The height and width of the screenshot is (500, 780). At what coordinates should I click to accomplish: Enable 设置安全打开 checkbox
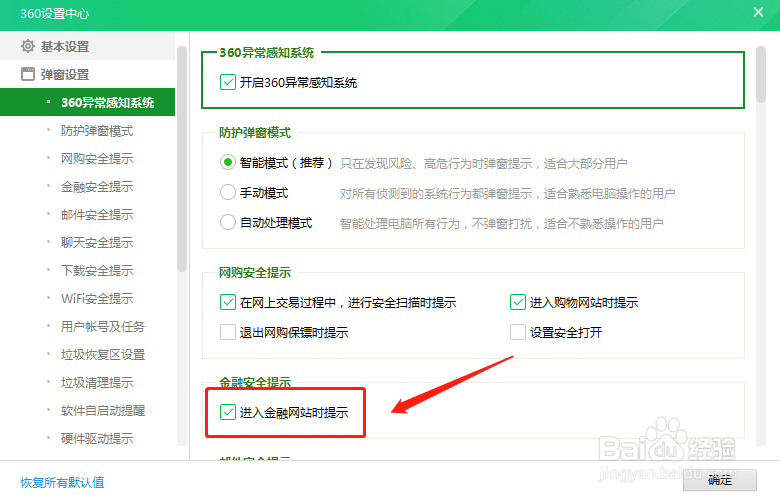coord(518,332)
